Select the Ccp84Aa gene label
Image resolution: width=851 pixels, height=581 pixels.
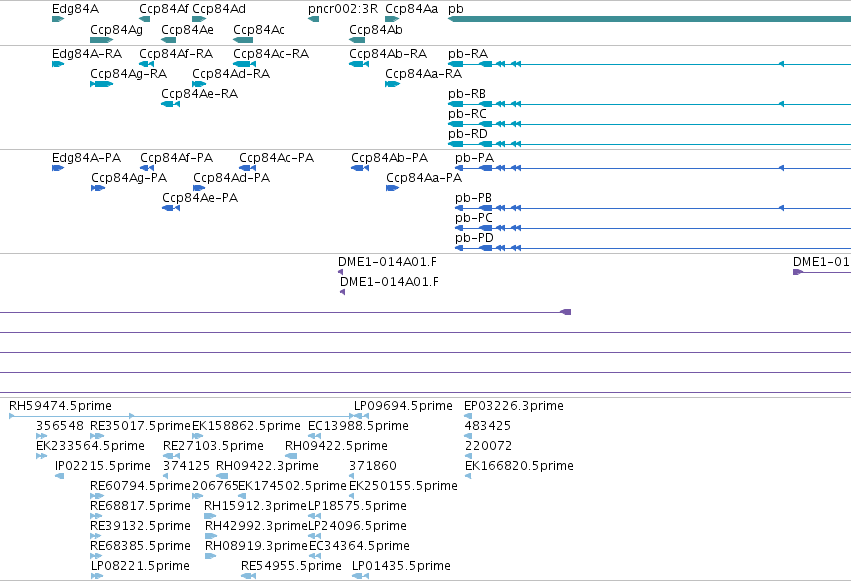click(x=411, y=9)
